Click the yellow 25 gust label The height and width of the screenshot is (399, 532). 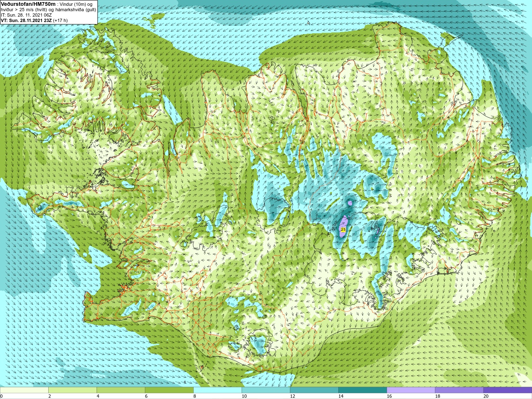tap(343, 229)
